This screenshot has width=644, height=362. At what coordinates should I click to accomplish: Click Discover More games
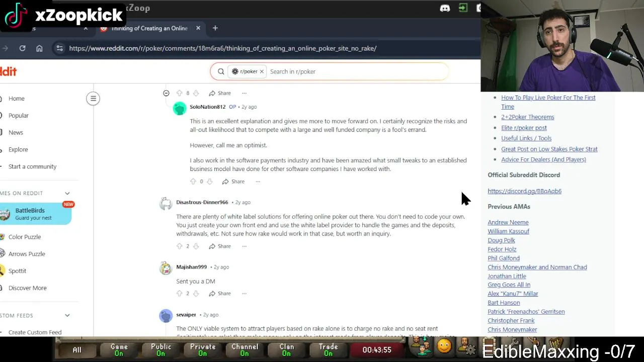tap(27, 288)
